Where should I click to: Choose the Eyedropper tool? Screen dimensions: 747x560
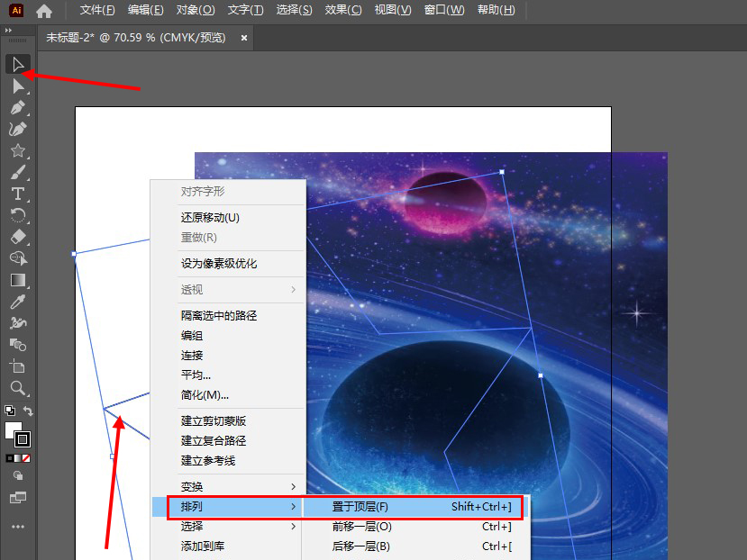point(17,302)
